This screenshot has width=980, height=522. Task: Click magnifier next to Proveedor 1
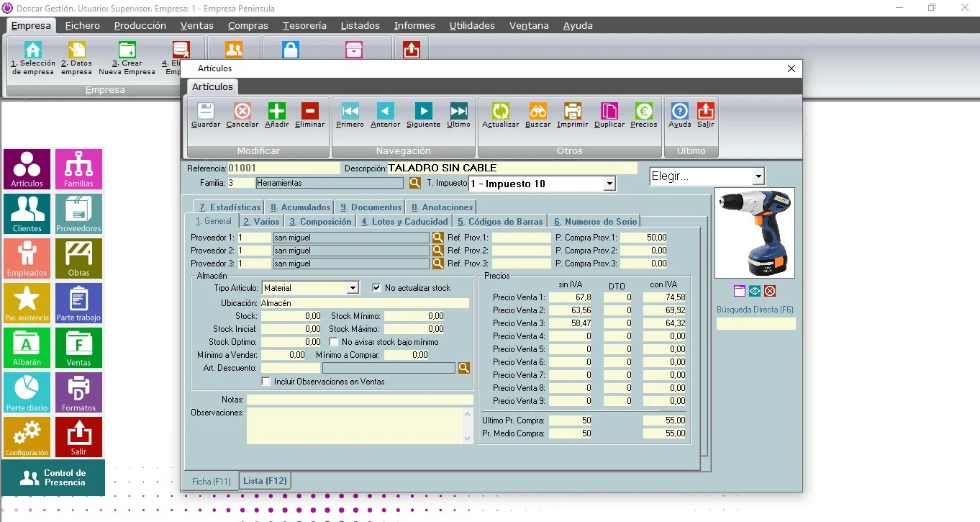(437, 238)
